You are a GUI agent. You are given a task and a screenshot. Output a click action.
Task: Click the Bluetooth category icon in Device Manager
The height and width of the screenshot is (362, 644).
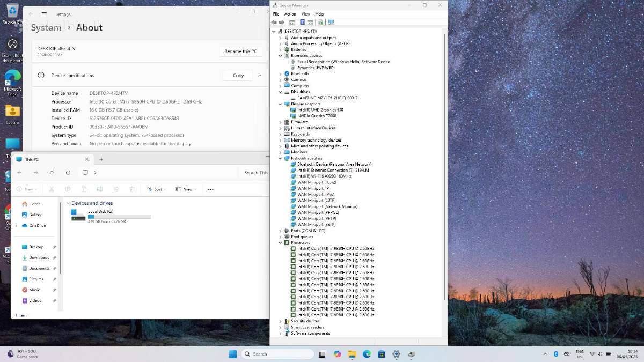tap(287, 73)
